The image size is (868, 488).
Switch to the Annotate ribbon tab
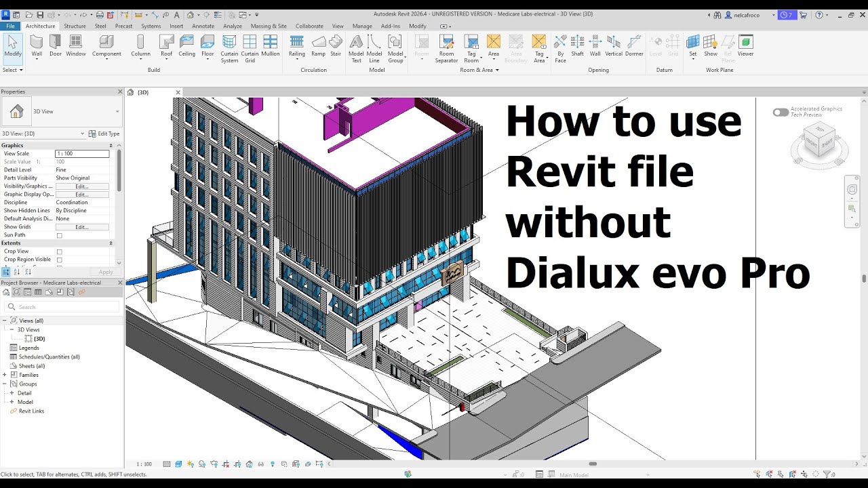(x=203, y=26)
